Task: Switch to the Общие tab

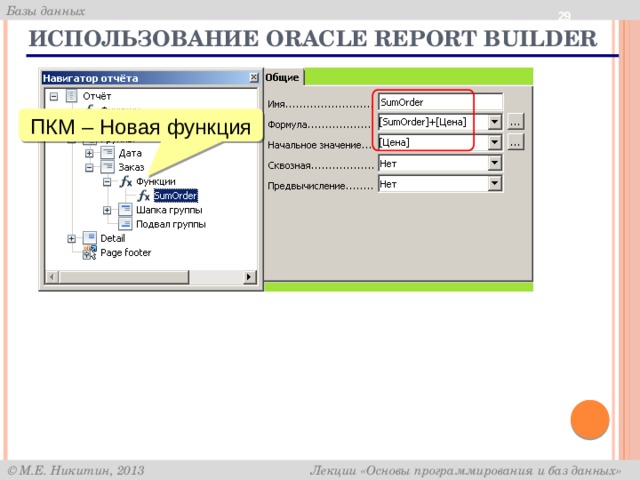Action: pyautogui.click(x=282, y=77)
